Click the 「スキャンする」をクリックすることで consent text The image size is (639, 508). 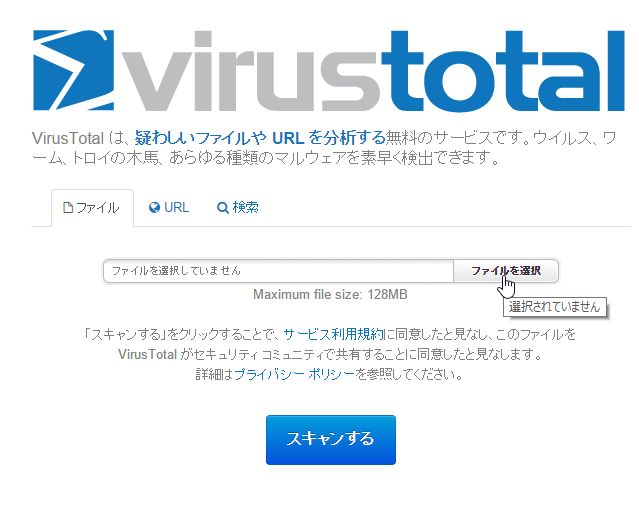pyautogui.click(x=182, y=334)
